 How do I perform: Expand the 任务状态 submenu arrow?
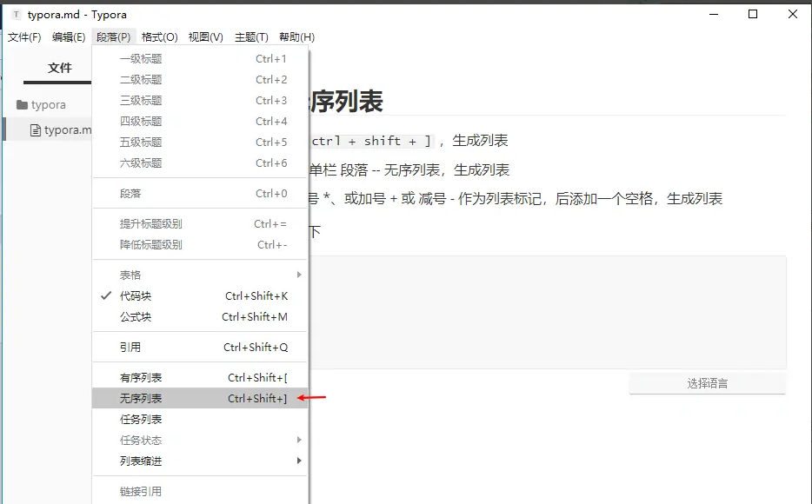tap(299, 440)
